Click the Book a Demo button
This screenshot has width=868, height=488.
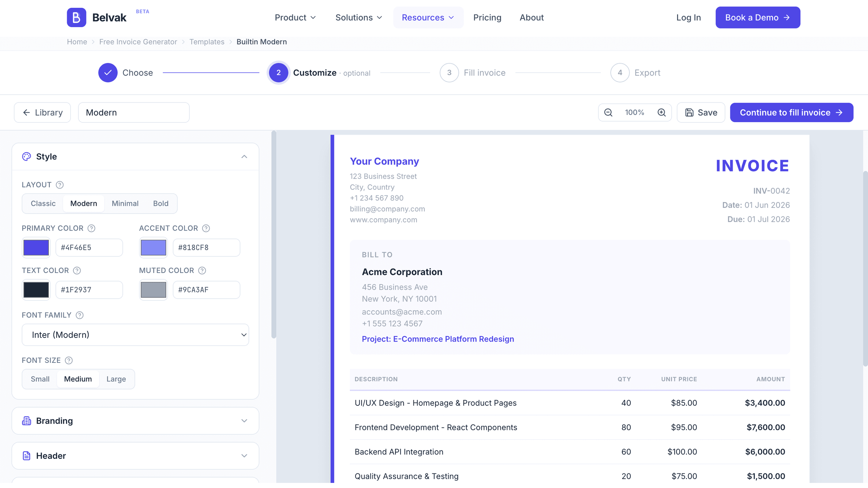758,18
